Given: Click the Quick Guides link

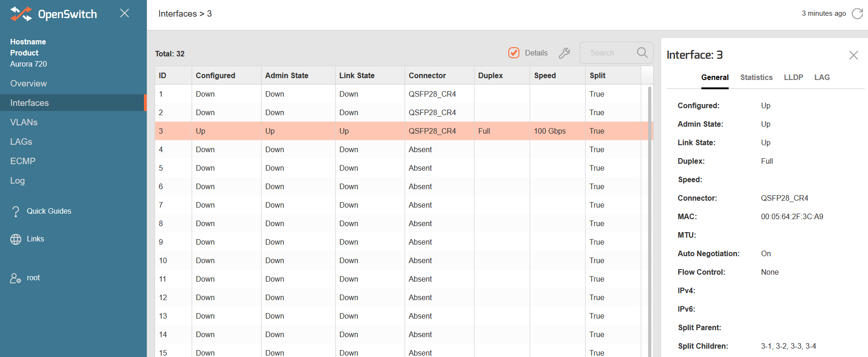Looking at the screenshot, I should coord(49,211).
